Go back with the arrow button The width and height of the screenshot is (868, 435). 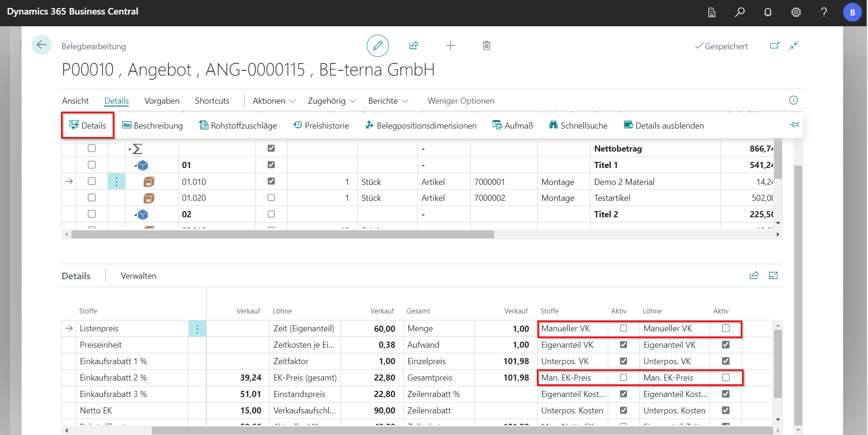pyautogui.click(x=41, y=45)
